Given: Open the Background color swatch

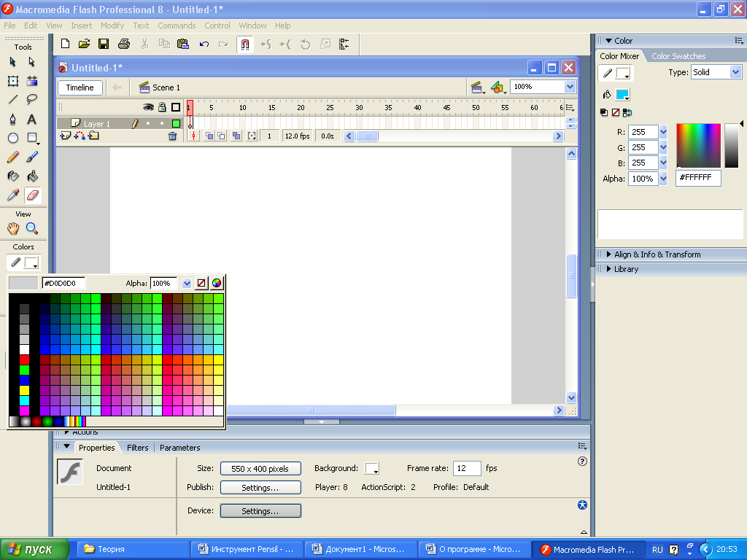Looking at the screenshot, I should (x=371, y=469).
